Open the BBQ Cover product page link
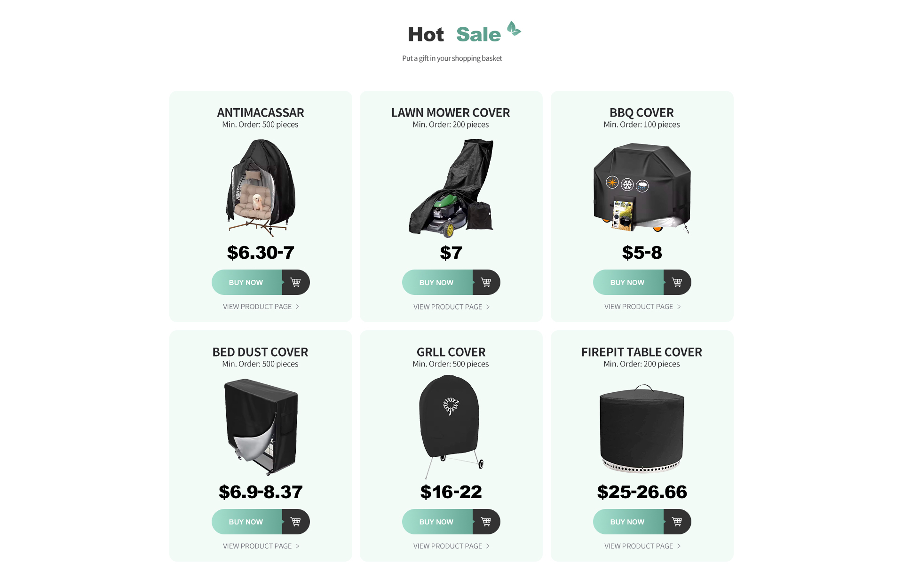The height and width of the screenshot is (588, 903). [642, 307]
